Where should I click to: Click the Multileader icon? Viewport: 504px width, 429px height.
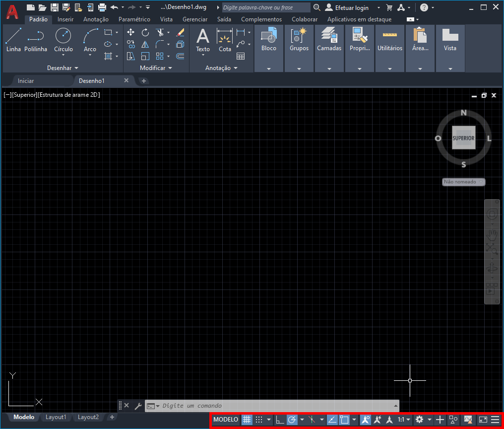click(x=241, y=44)
